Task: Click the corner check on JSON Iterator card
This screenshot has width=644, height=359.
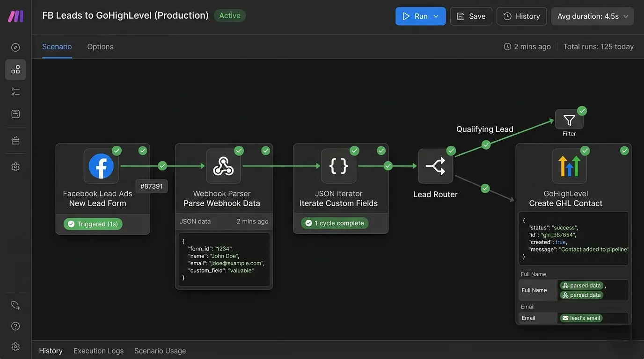Action: click(x=381, y=151)
